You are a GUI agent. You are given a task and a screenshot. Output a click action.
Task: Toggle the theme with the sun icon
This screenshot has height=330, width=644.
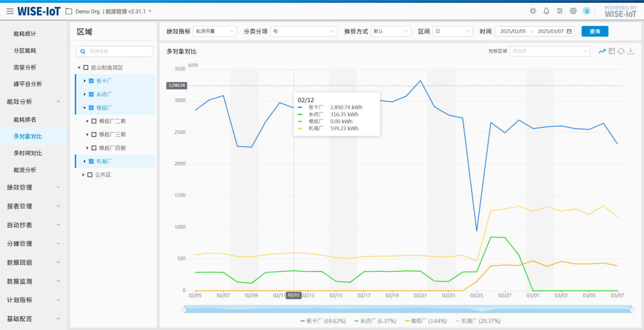coord(533,11)
